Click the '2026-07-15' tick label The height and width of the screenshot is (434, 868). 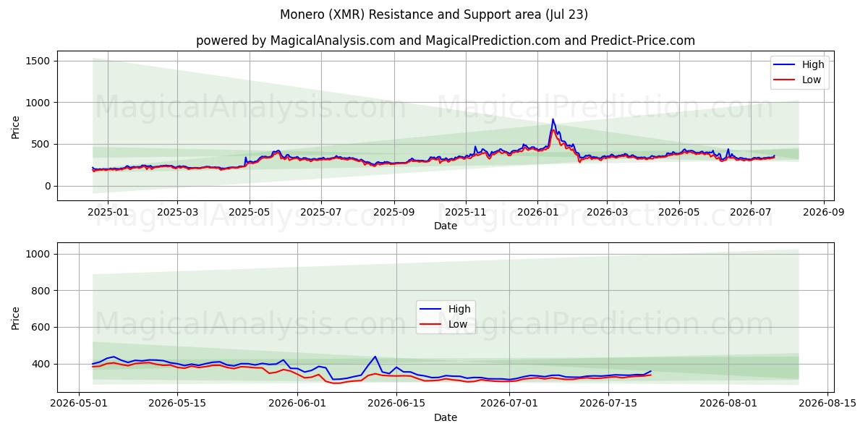608,404
